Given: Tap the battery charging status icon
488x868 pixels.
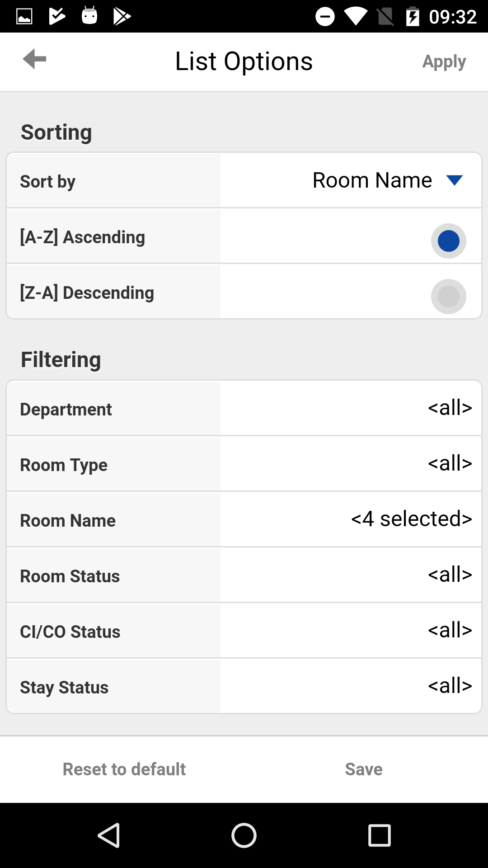Looking at the screenshot, I should pyautogui.click(x=413, y=17).
